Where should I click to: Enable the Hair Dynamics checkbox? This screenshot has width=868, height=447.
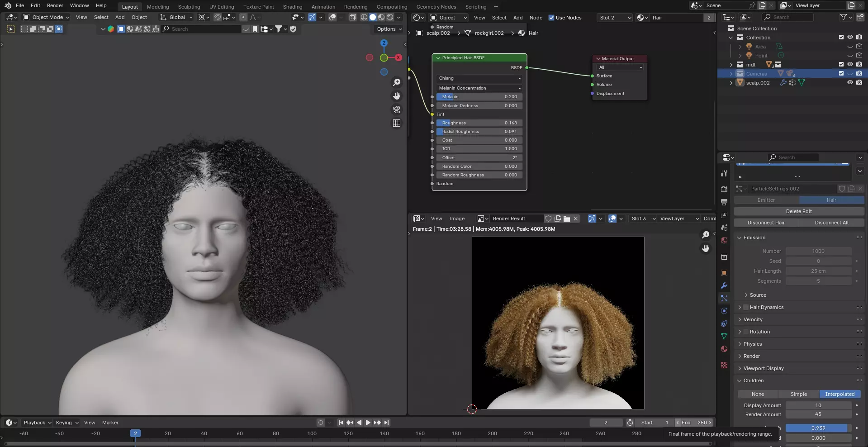[746, 307]
